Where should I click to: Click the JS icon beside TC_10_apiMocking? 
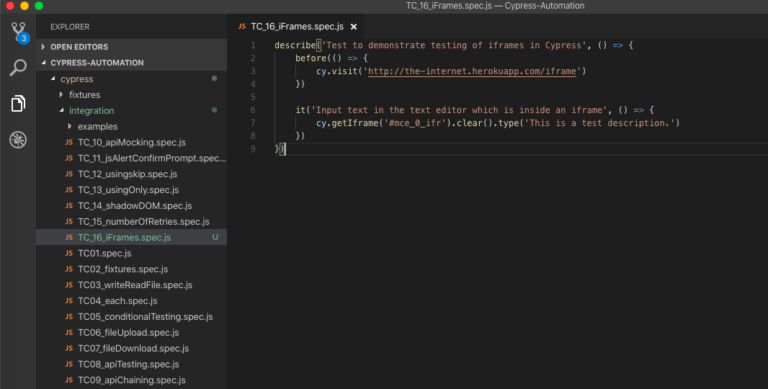pyautogui.click(x=69, y=143)
